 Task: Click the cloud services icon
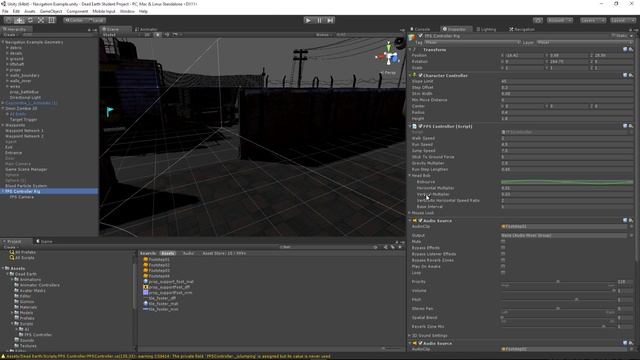(538, 20)
